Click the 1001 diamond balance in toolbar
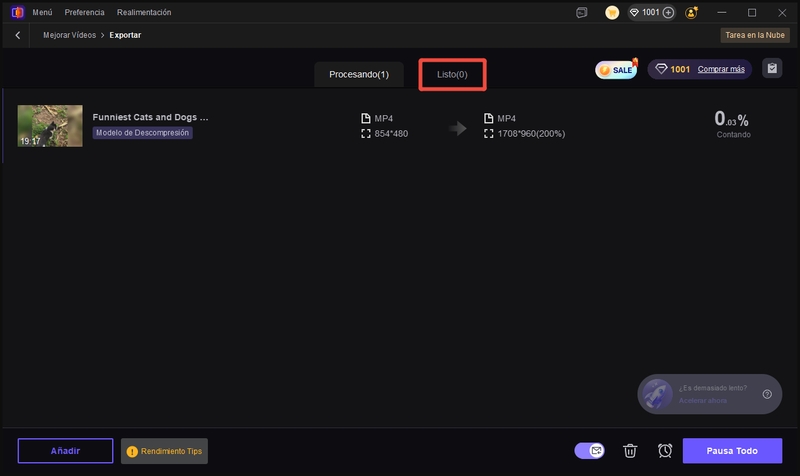The image size is (800, 476). pos(673,69)
